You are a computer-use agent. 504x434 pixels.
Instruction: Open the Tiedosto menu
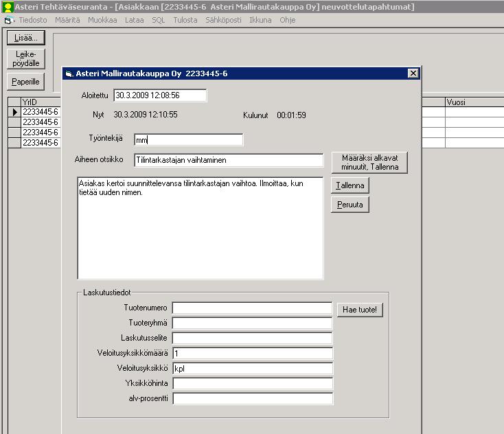(33, 20)
